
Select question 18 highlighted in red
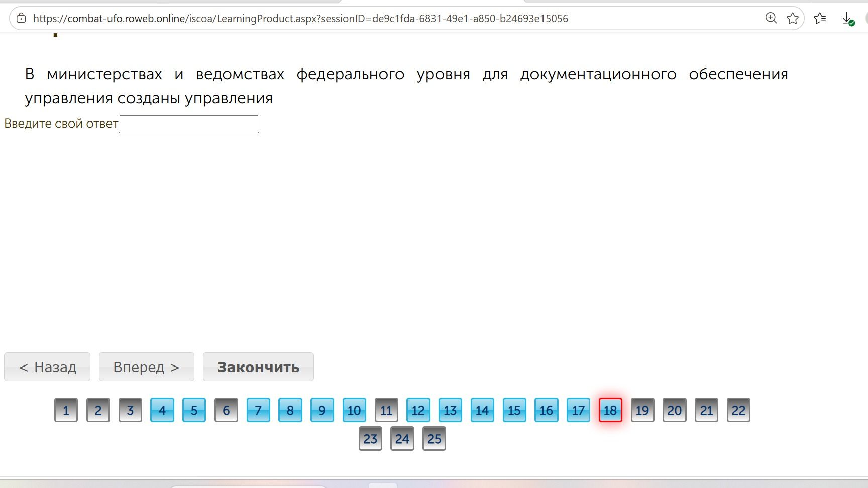[610, 410]
